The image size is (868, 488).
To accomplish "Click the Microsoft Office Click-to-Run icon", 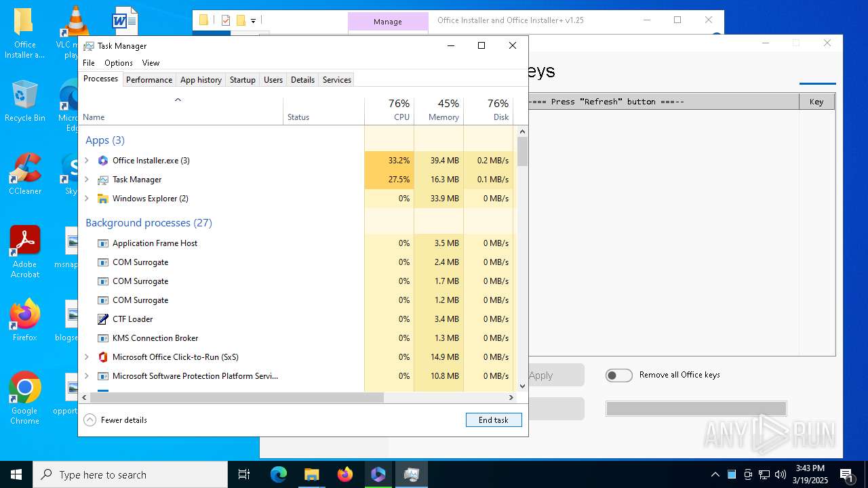I will (103, 357).
